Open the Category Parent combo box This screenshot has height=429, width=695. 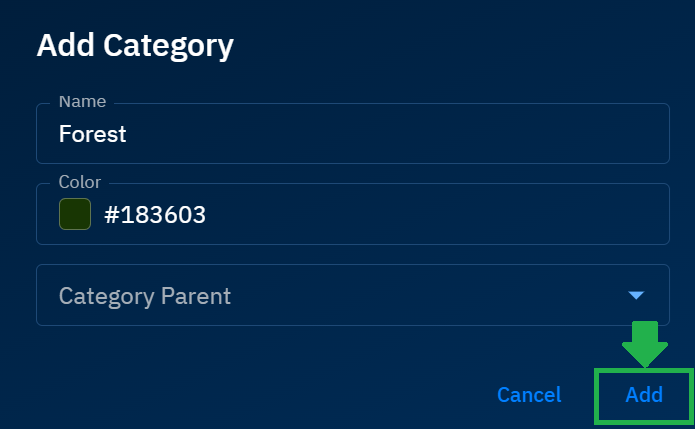pyautogui.click(x=352, y=295)
